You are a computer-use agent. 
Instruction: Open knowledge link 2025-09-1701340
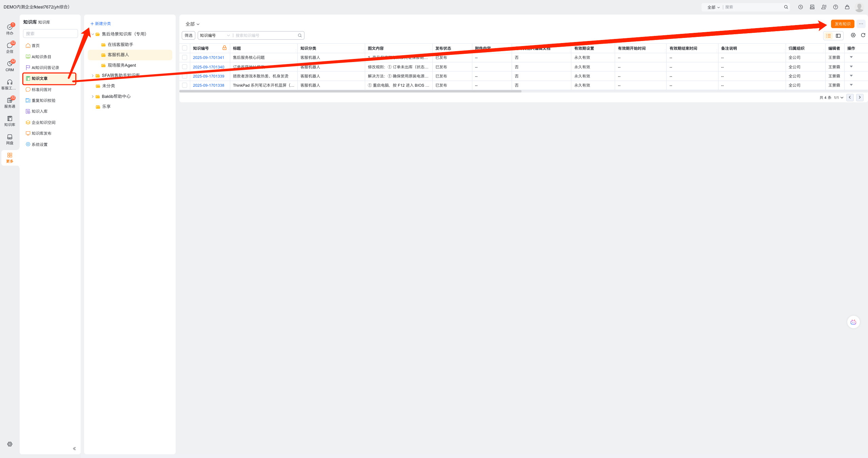[x=209, y=67]
